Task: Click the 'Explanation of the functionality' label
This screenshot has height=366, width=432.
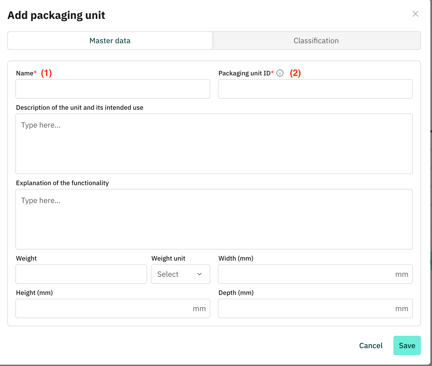Action: (x=62, y=183)
